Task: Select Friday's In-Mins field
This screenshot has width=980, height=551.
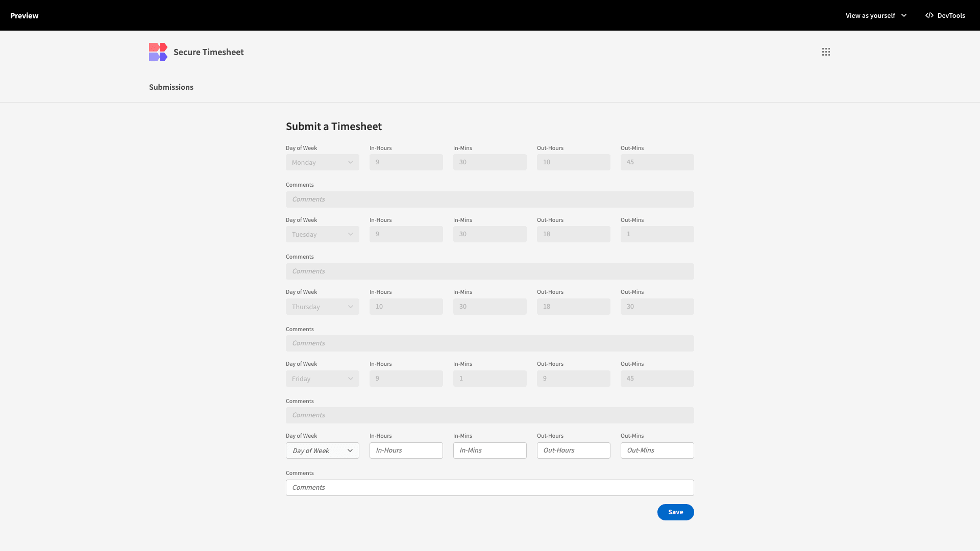Action: 490,379
